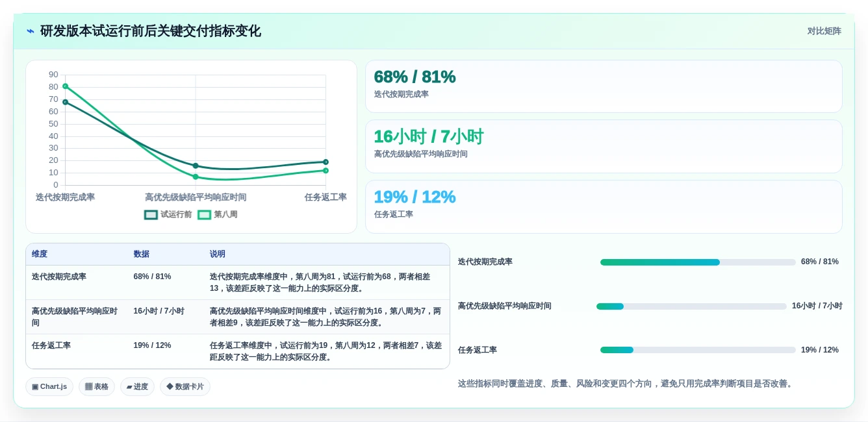Viewport: 868px width, 422px height.
Task: Click the 对比矩阵 label in the header
Action: [824, 31]
